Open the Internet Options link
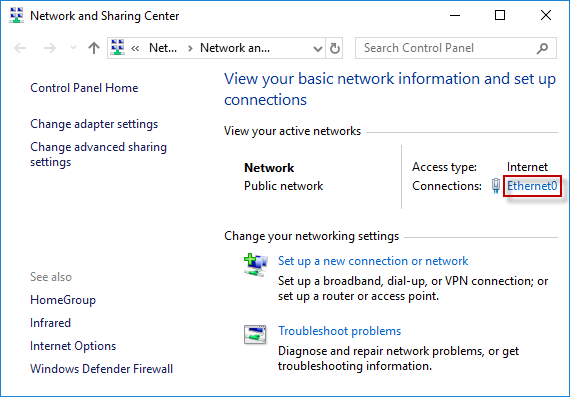Image resolution: width=570 pixels, height=397 pixels. coord(73,346)
